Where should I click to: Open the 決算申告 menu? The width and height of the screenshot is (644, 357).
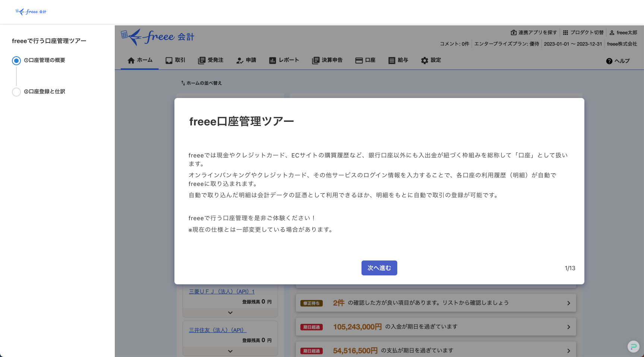[327, 60]
